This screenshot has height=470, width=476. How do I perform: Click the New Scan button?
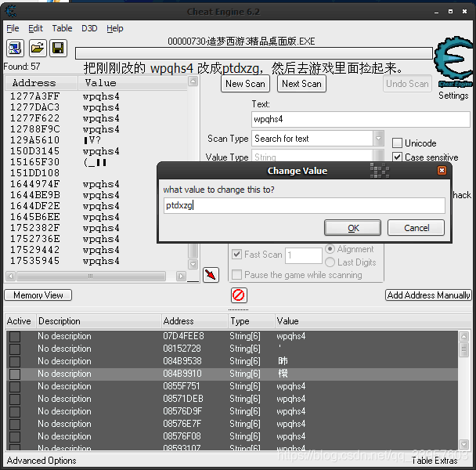point(245,84)
